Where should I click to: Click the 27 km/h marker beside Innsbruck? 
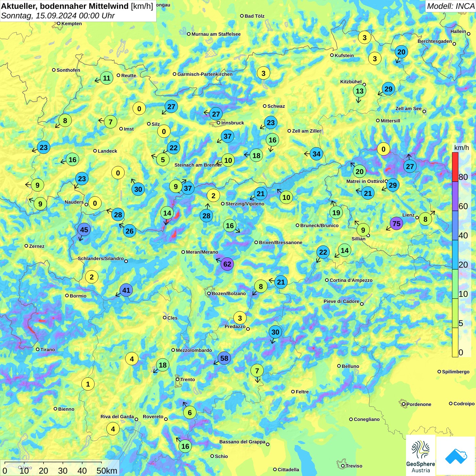[216, 114]
